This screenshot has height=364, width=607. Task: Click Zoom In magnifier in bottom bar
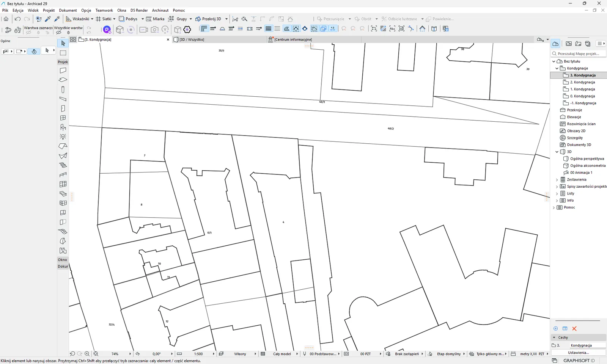click(x=87, y=354)
